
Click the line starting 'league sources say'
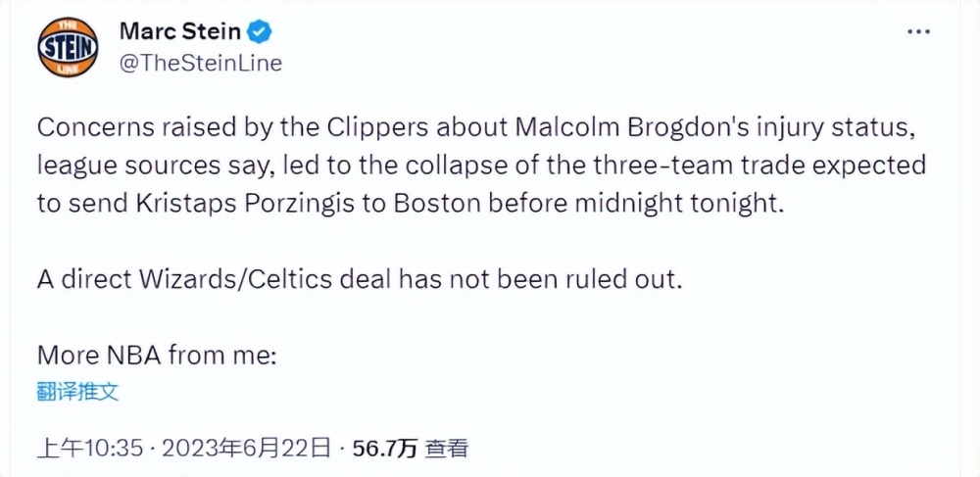tap(481, 167)
